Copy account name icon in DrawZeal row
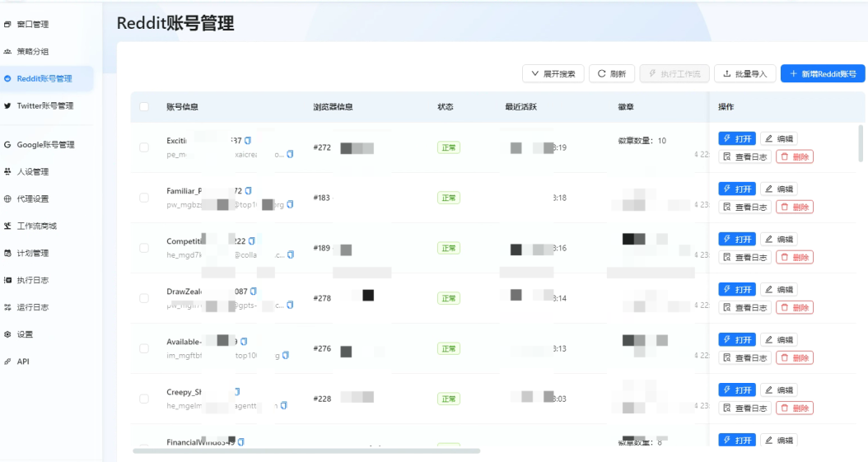Screen dimensions: 868x462 click(x=254, y=291)
